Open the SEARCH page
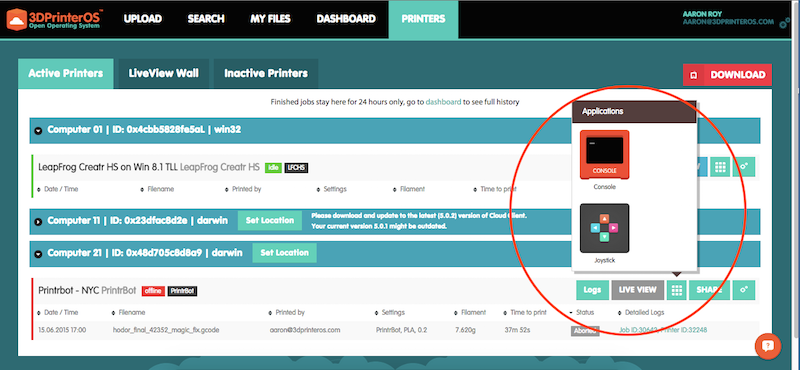Image resolution: width=800 pixels, height=370 pixels. coord(206,19)
